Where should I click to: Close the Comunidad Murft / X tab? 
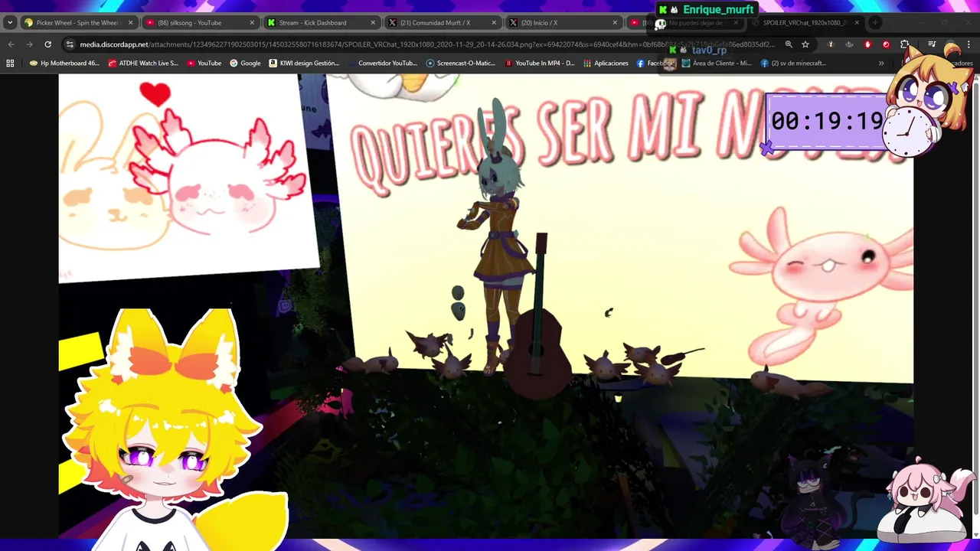[x=494, y=23]
